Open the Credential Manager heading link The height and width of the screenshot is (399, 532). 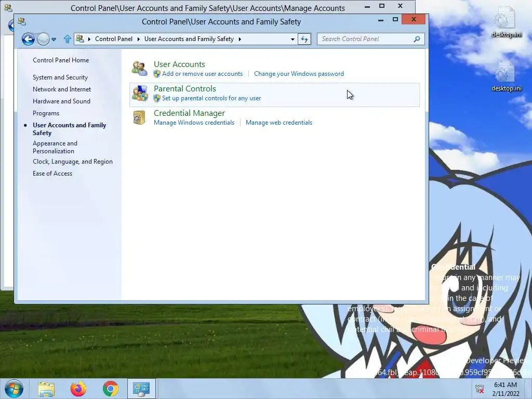click(189, 113)
